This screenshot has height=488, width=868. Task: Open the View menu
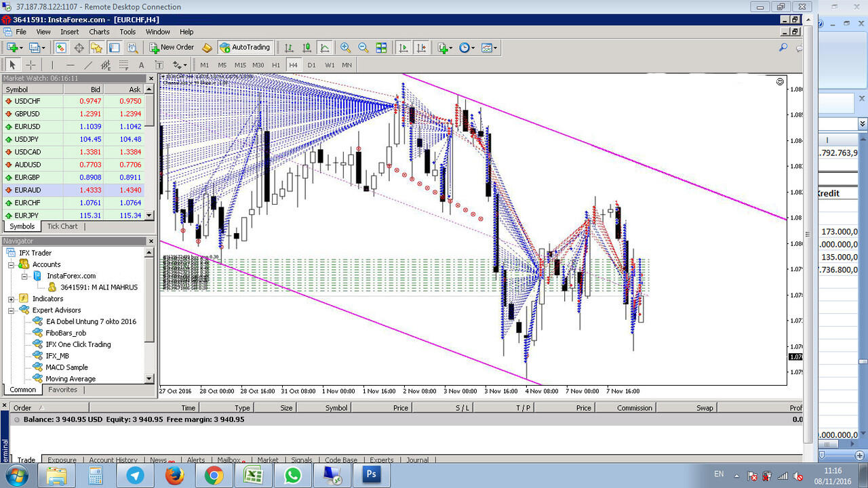pyautogui.click(x=43, y=32)
